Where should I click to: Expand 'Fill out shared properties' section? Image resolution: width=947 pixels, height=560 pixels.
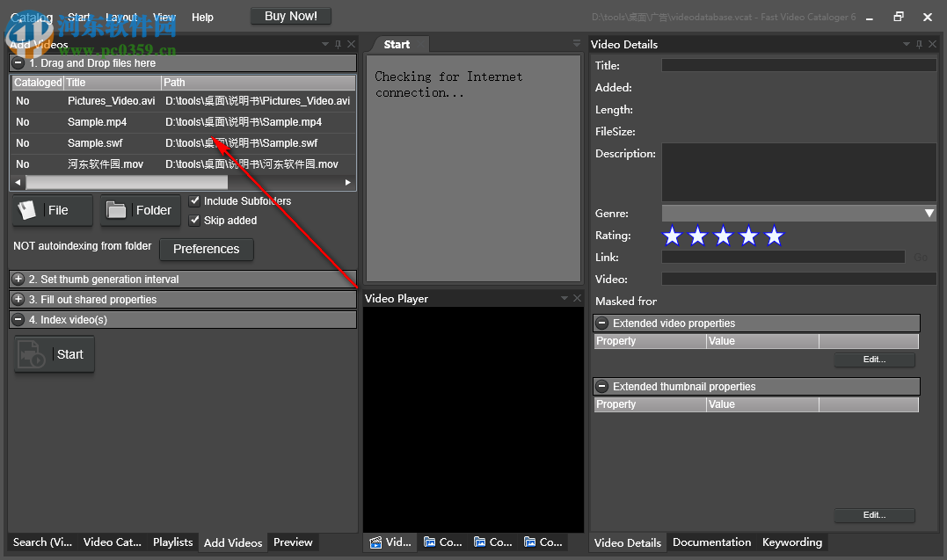point(18,298)
